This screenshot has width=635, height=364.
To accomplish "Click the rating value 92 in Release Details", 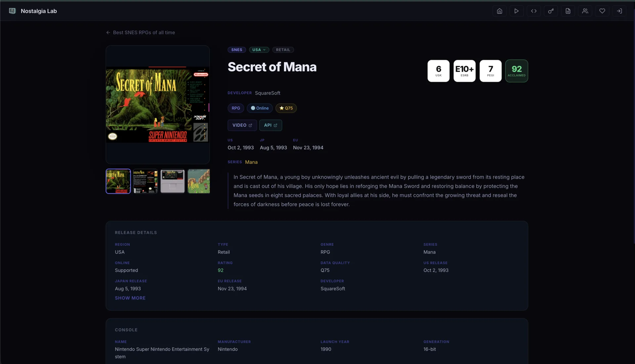I will pos(221,270).
